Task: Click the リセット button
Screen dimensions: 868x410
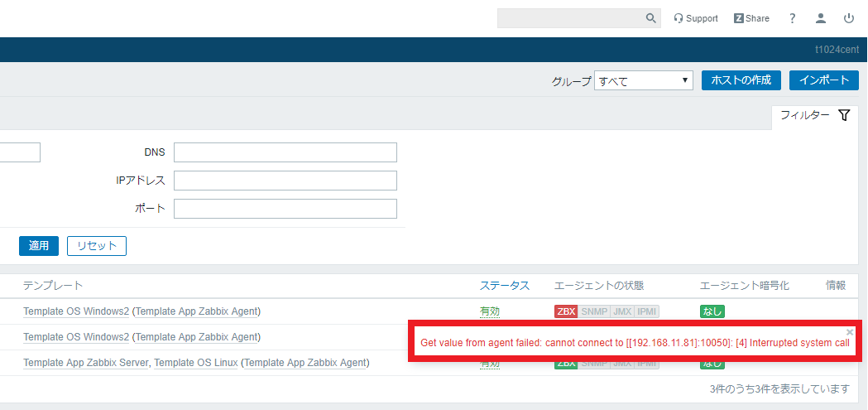Action: (97, 246)
